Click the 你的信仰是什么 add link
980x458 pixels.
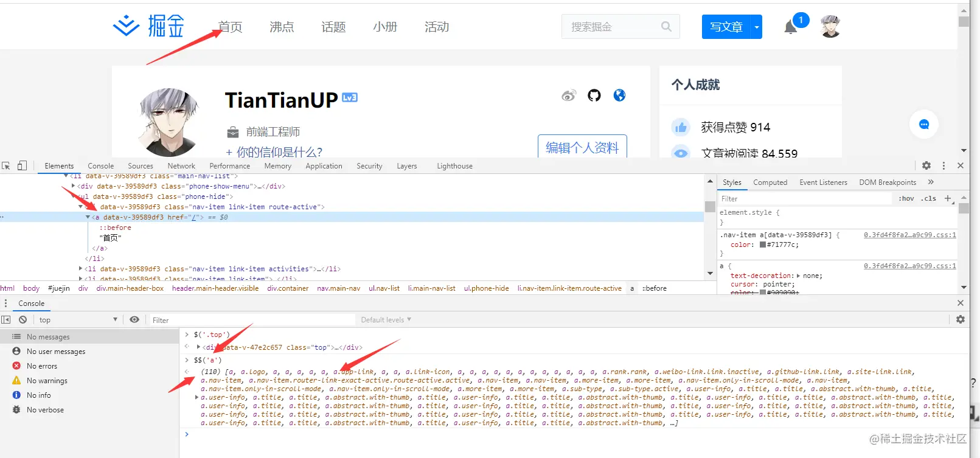coord(274,151)
